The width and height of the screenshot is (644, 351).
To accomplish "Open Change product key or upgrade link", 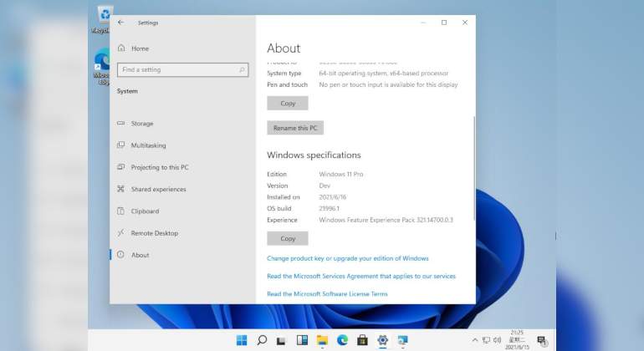I will pyautogui.click(x=347, y=258).
